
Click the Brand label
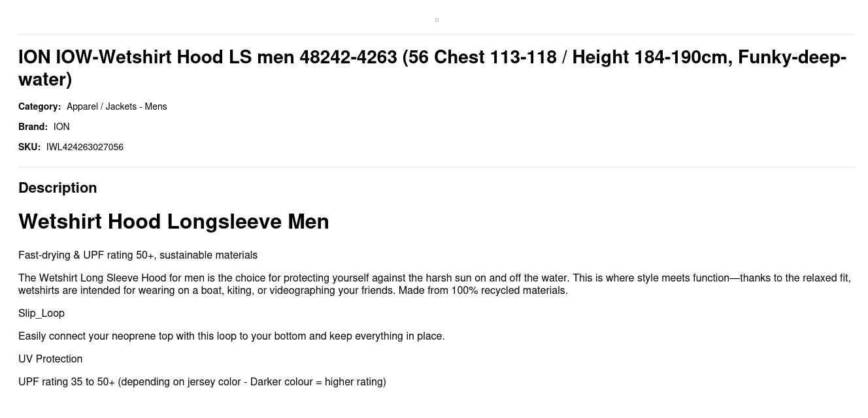33,127
